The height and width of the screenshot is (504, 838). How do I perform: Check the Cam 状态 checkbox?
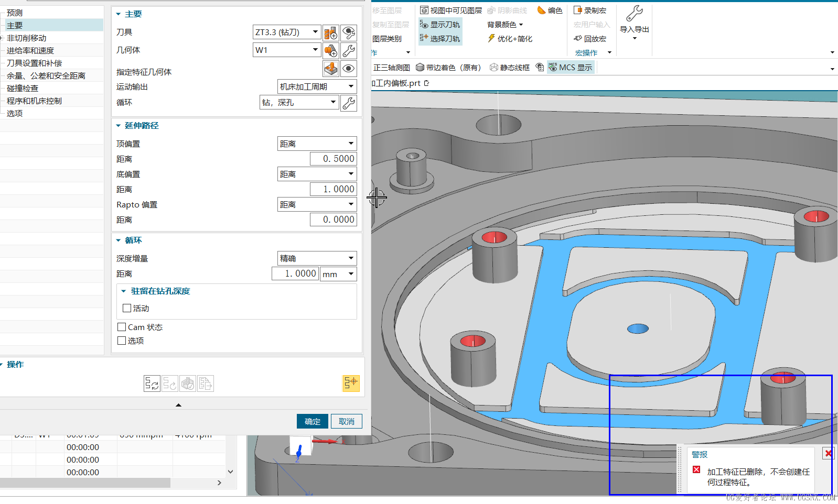(122, 327)
